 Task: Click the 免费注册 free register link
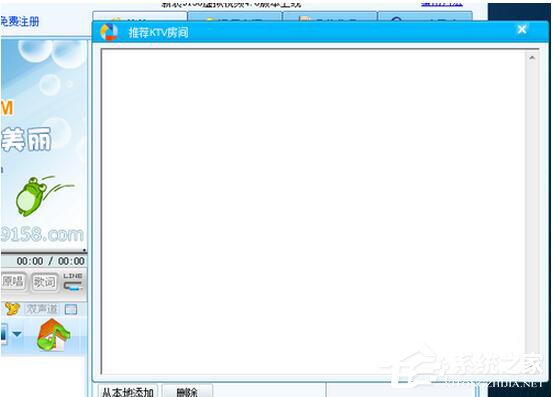coord(20,22)
